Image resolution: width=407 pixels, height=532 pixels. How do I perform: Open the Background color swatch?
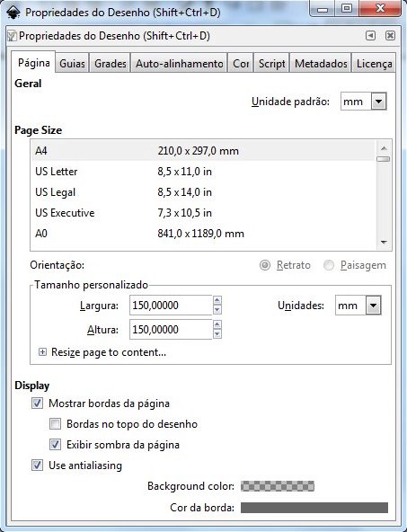click(278, 486)
